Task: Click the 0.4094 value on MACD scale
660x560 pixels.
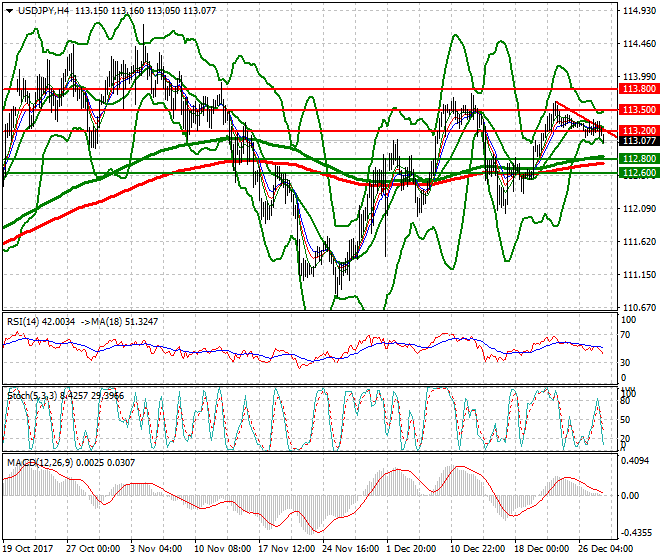Action: coord(636,461)
